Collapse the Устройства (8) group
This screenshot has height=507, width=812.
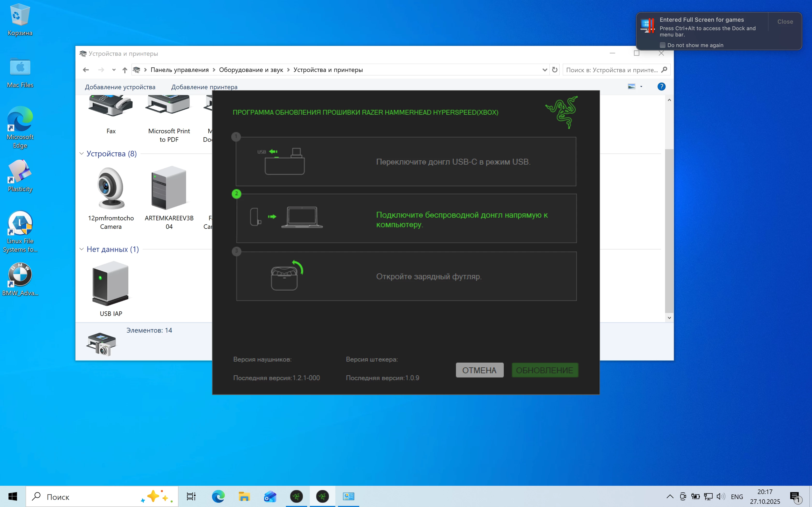click(81, 154)
